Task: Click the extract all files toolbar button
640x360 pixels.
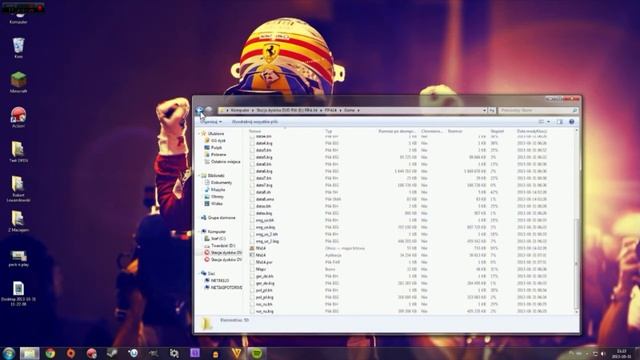Action: tap(255, 122)
